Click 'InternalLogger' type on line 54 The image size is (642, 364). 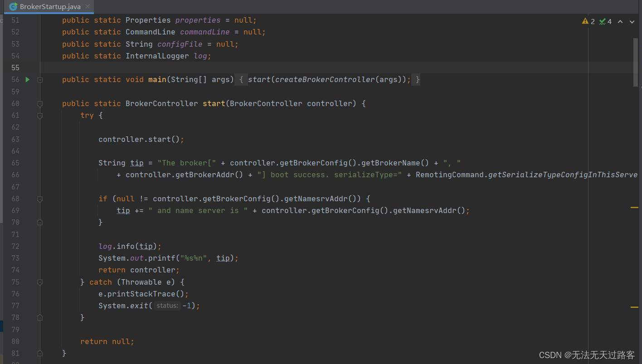point(157,56)
